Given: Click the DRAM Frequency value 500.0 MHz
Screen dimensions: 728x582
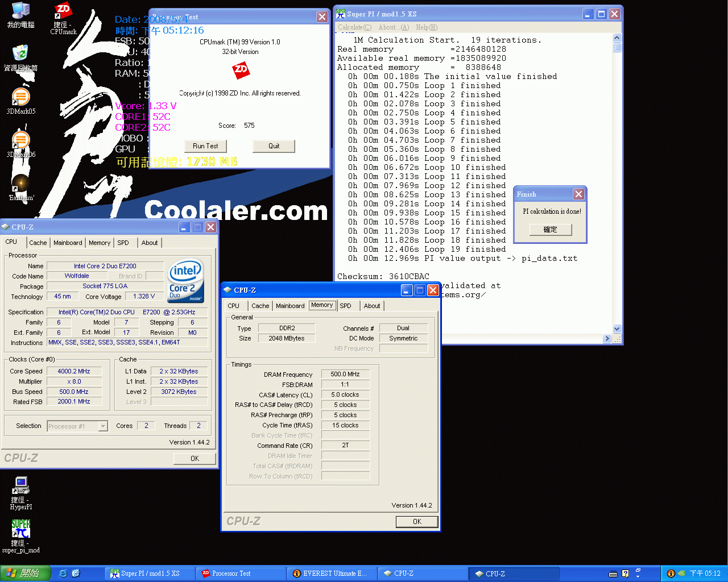Looking at the screenshot, I should coord(345,374).
